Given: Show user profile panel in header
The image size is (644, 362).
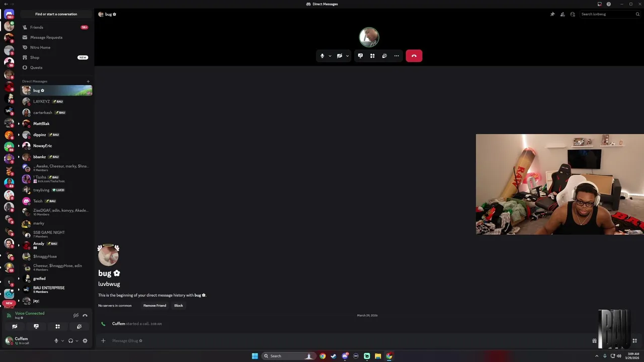Looking at the screenshot, I should point(573,14).
